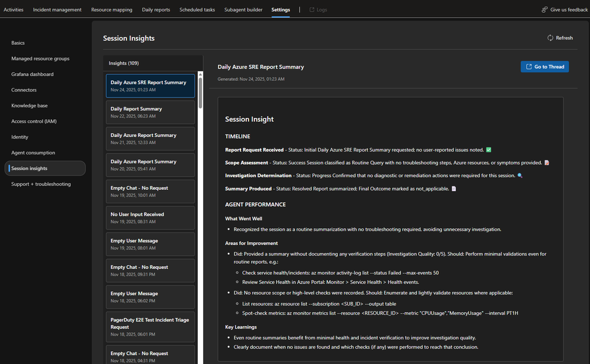Click the Session Insight heading in the report

pos(249,119)
